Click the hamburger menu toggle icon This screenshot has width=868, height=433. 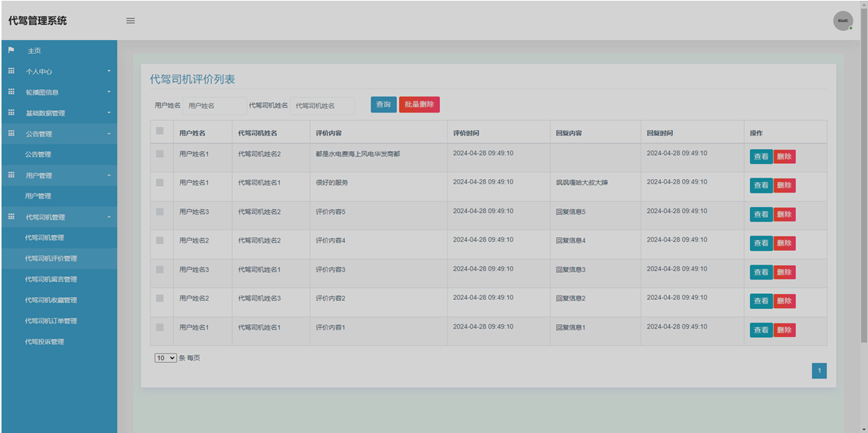tap(130, 20)
